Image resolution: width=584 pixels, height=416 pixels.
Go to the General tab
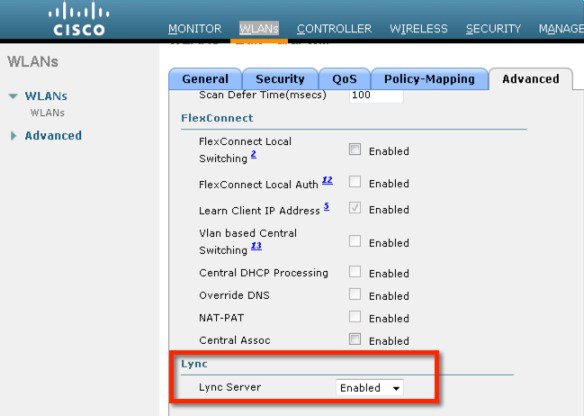tap(205, 79)
